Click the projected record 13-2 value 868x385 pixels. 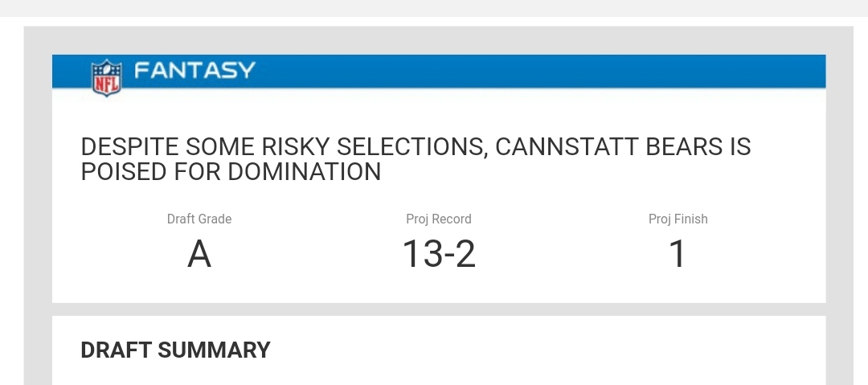coord(439,254)
